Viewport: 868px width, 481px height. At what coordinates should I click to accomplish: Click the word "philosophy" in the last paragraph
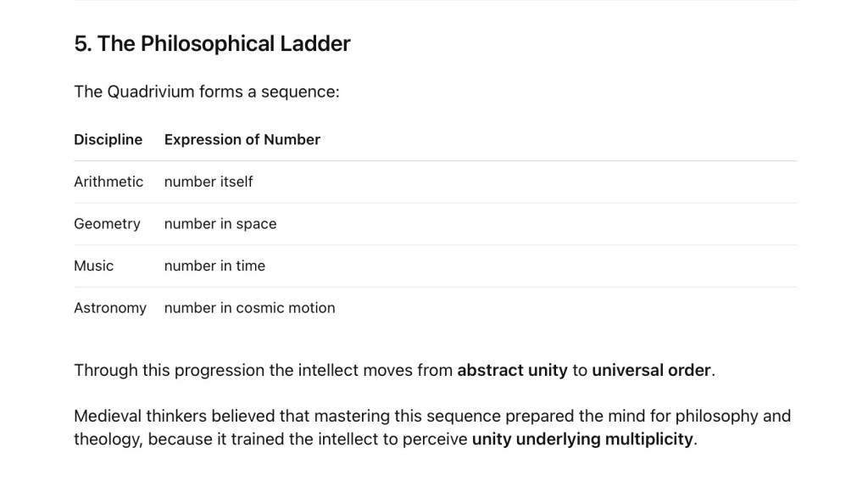718,417
